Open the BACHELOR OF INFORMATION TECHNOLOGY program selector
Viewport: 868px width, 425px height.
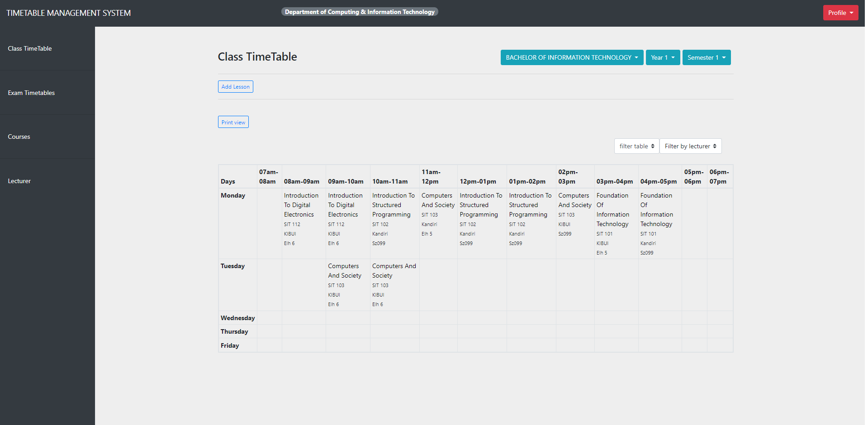click(571, 57)
